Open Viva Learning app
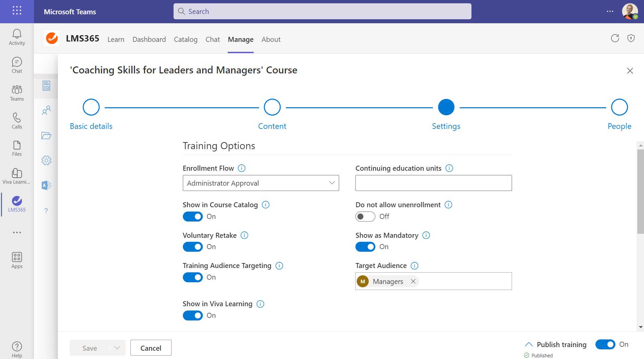The width and height of the screenshot is (644, 359). (x=17, y=176)
